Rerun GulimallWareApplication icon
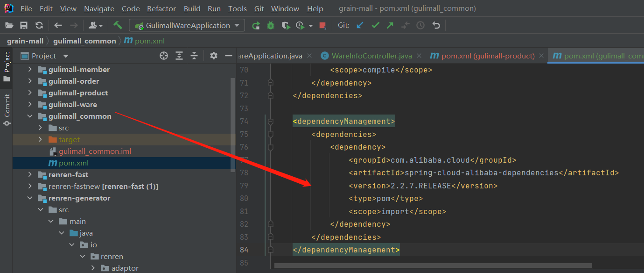This screenshot has width=644, height=273. [x=256, y=26]
